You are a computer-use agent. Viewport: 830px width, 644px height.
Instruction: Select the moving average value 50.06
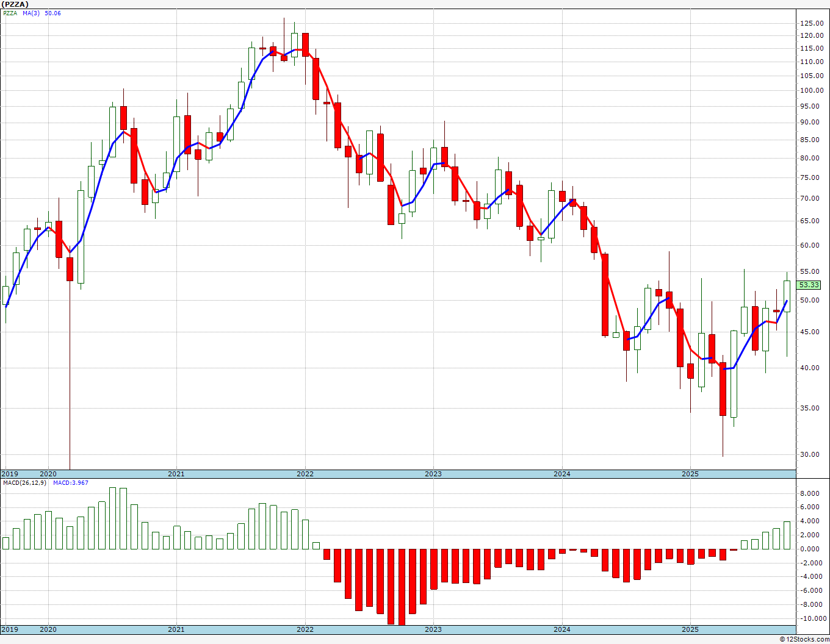pos(53,13)
